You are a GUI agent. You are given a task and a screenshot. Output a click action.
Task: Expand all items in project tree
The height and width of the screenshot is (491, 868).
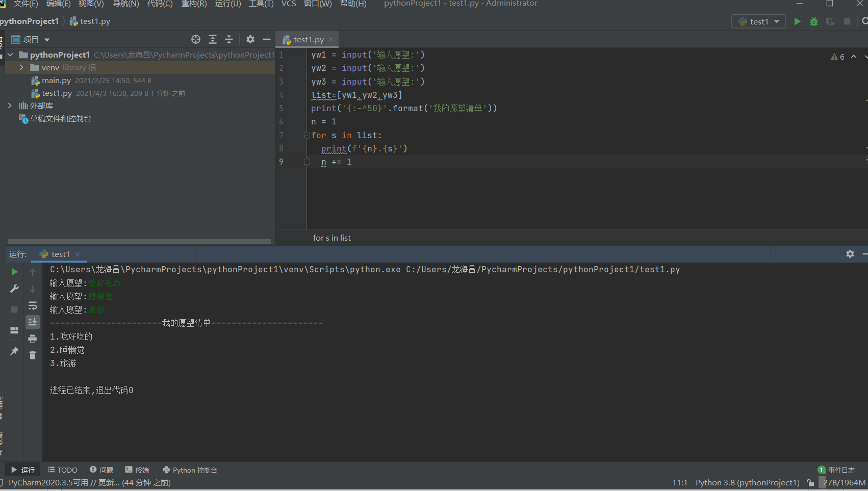[x=213, y=39]
